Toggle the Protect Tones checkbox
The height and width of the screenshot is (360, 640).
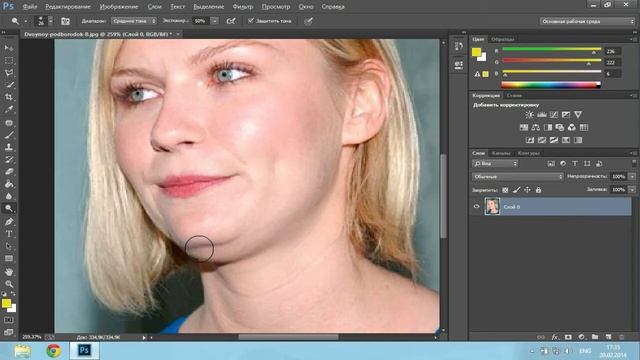pyautogui.click(x=251, y=20)
